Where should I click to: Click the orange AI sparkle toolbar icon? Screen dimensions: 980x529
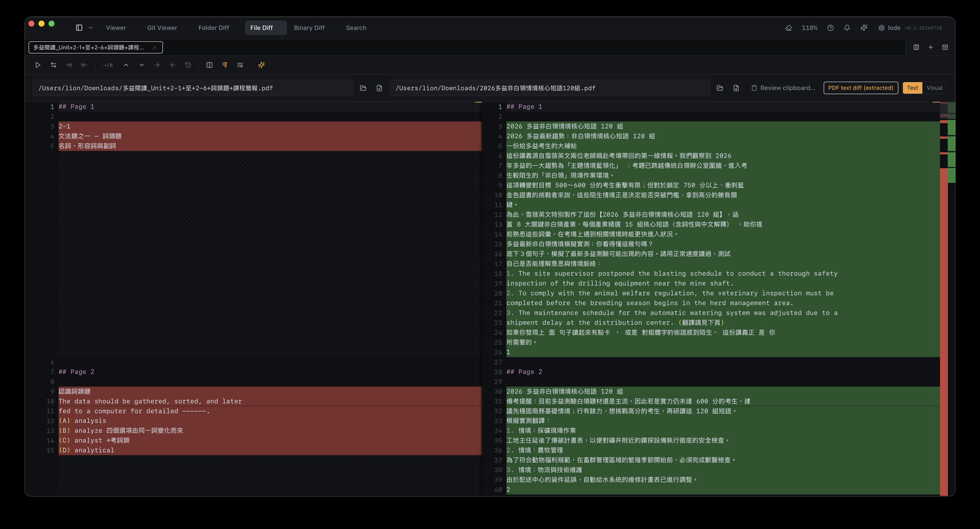(262, 65)
